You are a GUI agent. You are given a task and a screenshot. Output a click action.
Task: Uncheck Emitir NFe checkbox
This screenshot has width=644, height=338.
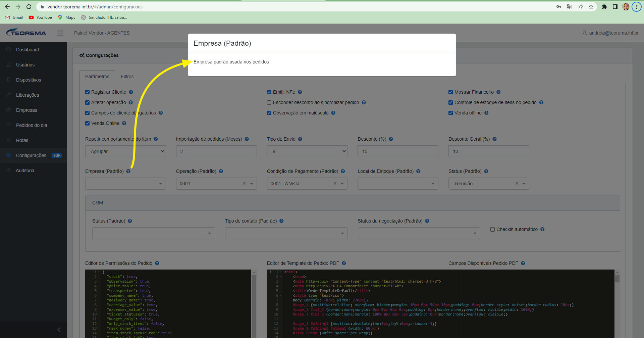(269, 92)
